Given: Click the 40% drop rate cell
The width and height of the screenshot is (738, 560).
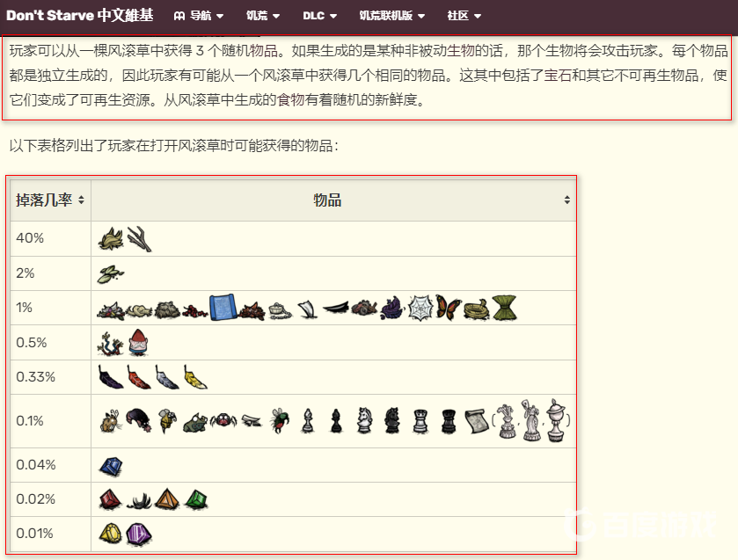Looking at the screenshot, I should 50,238.
